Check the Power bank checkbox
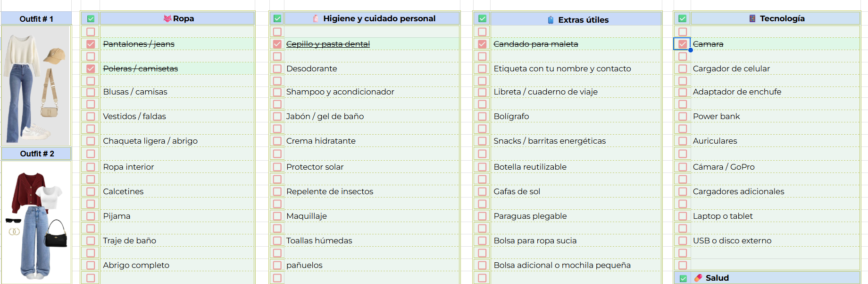The height and width of the screenshot is (284, 868). click(x=683, y=116)
